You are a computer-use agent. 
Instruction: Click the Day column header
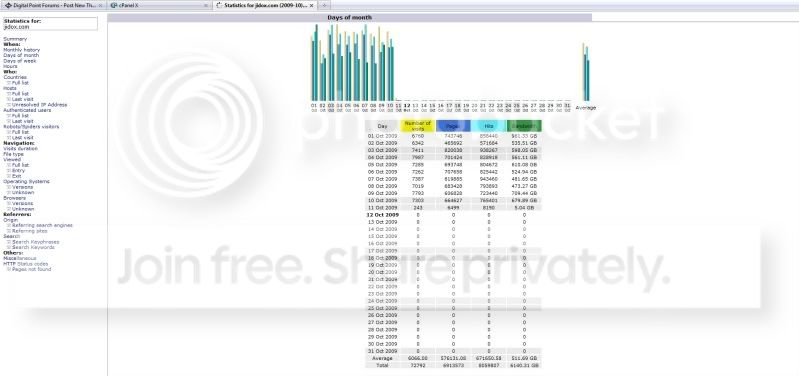tap(382, 126)
